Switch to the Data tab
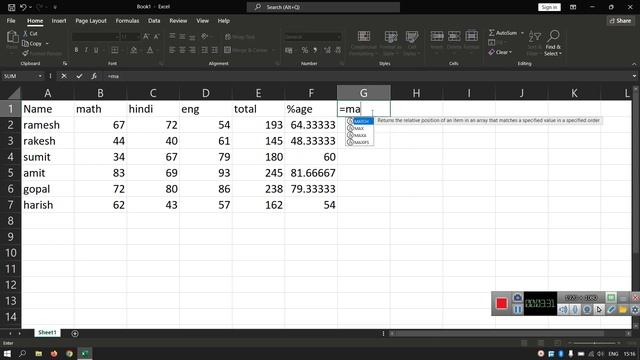The height and width of the screenshot is (360, 640). 154,20
